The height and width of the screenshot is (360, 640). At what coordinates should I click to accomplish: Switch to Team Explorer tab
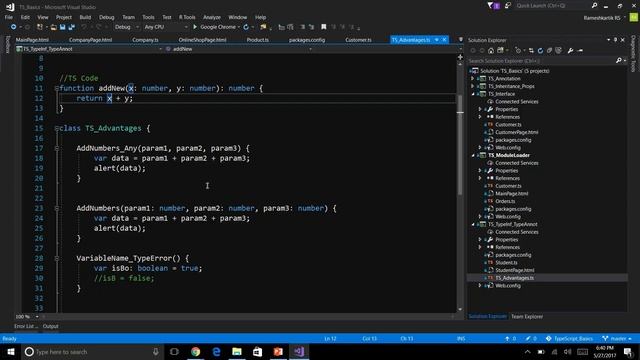click(527, 316)
